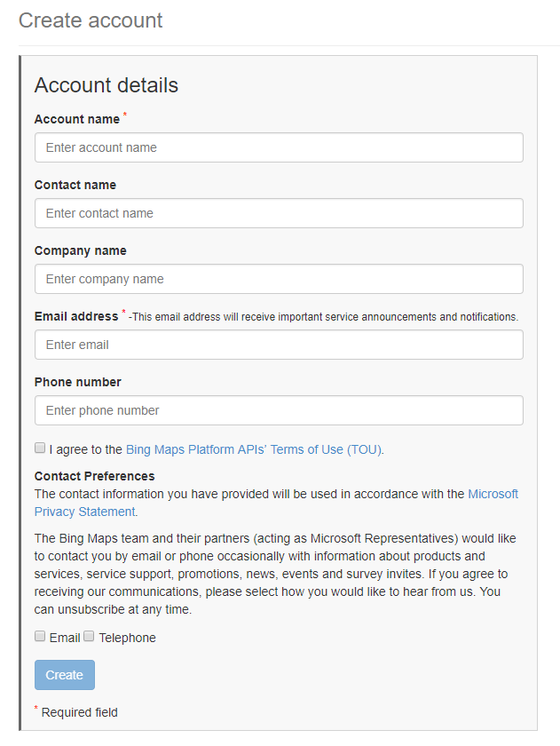This screenshot has height=746, width=560.
Task: Click the 'Email address' field label
Action: point(76,316)
